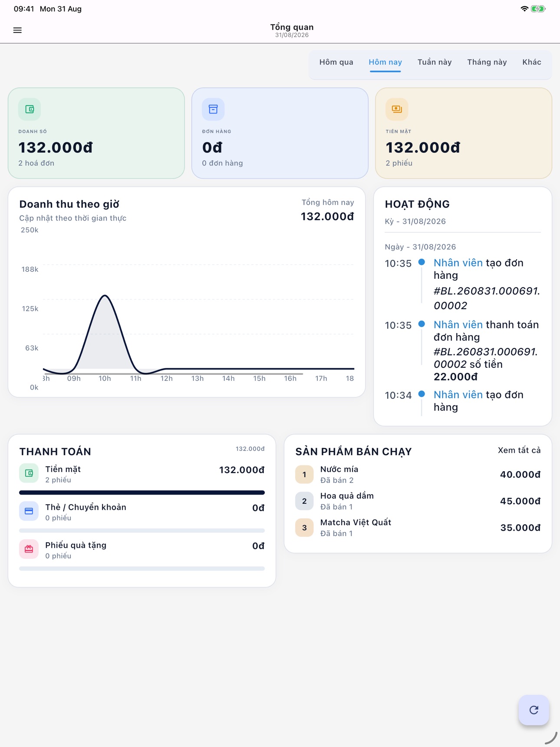Tap the rank 3 badge for Matcha Việt Quất

pyautogui.click(x=304, y=528)
